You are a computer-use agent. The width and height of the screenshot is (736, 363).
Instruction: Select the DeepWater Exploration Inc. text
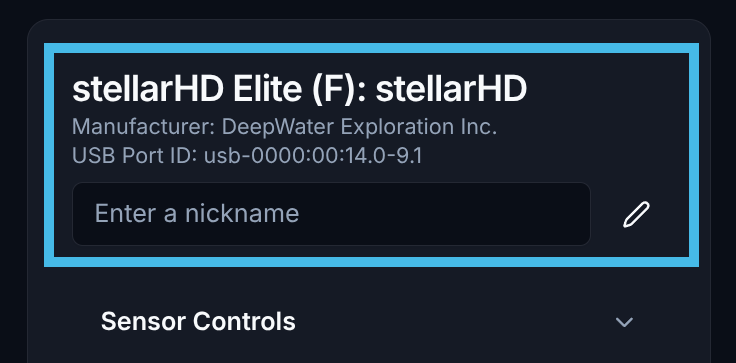click(359, 127)
